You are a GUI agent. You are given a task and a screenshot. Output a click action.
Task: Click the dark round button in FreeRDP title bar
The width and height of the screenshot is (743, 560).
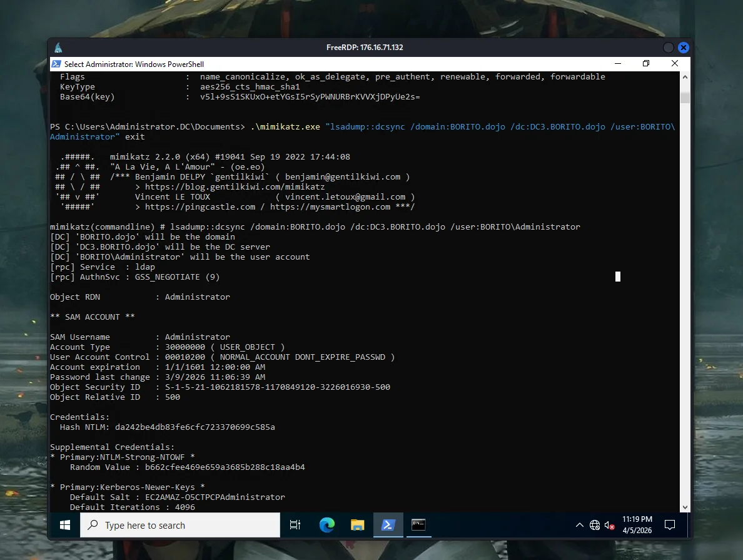click(668, 48)
